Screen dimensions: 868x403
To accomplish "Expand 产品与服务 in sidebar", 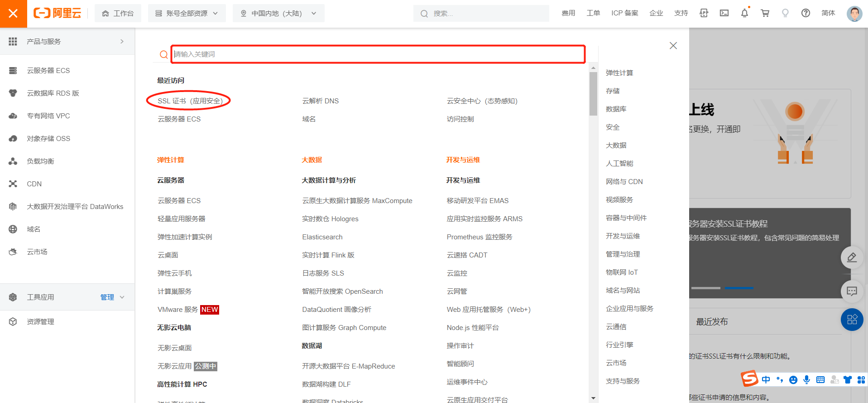I will (x=67, y=41).
